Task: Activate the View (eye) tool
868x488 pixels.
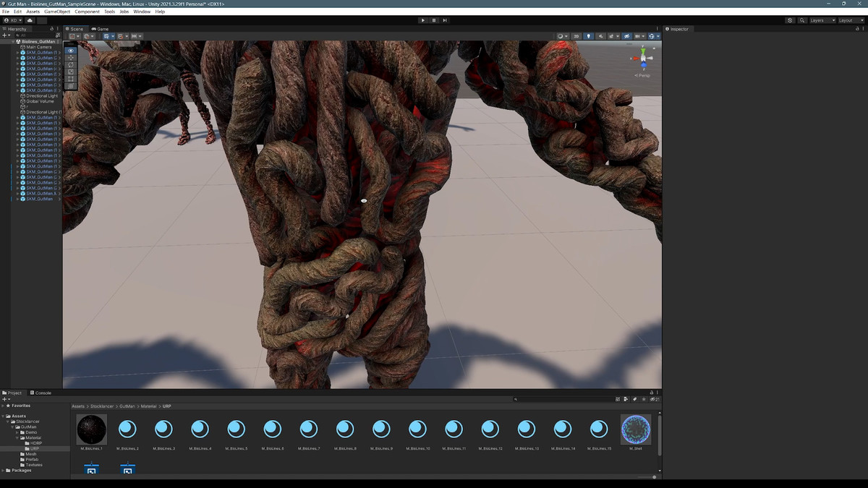Action: point(71,51)
